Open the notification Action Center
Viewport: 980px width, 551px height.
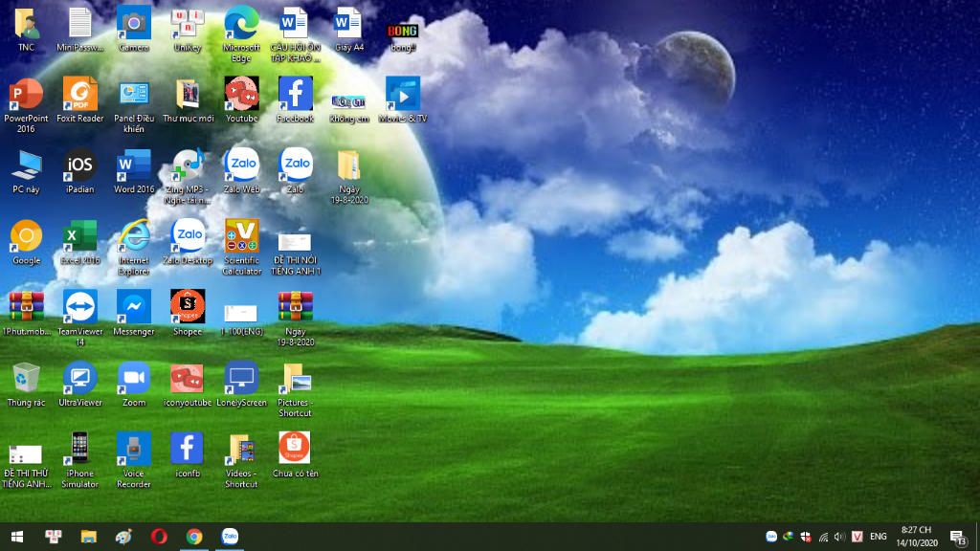pos(958,537)
